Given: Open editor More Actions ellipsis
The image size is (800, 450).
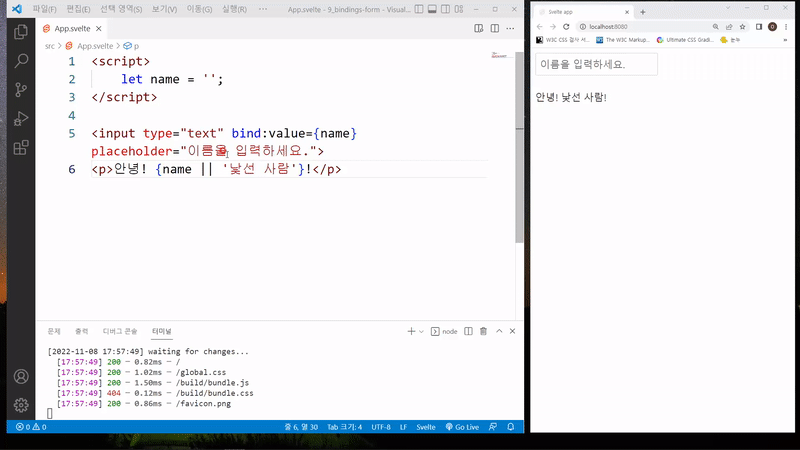Looking at the screenshot, I should 510,29.
